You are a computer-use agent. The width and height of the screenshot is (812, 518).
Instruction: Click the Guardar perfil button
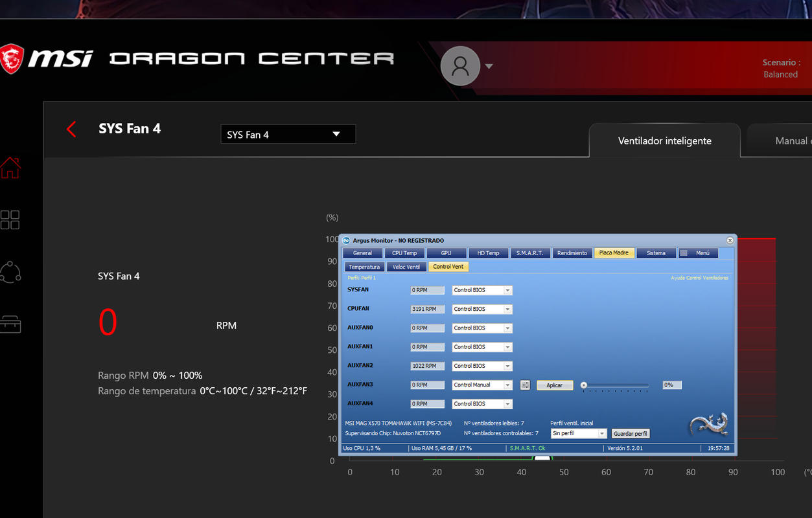click(x=631, y=434)
